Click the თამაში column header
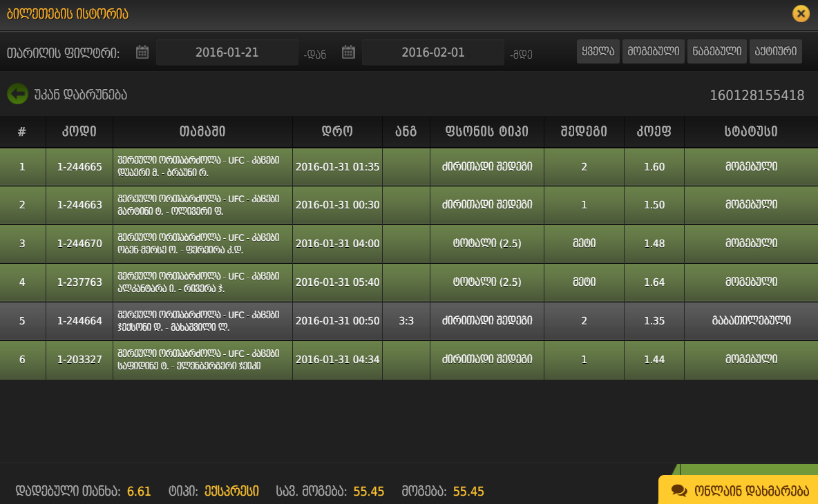 (202, 131)
